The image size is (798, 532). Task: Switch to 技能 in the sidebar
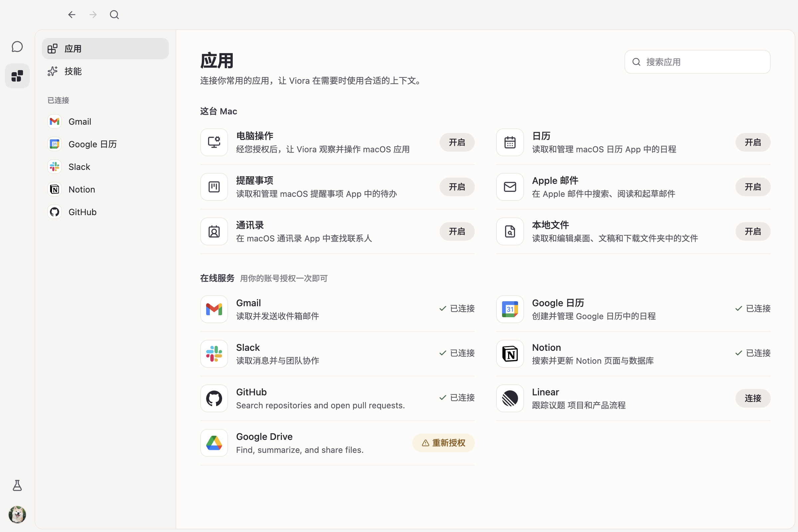pyautogui.click(x=105, y=71)
